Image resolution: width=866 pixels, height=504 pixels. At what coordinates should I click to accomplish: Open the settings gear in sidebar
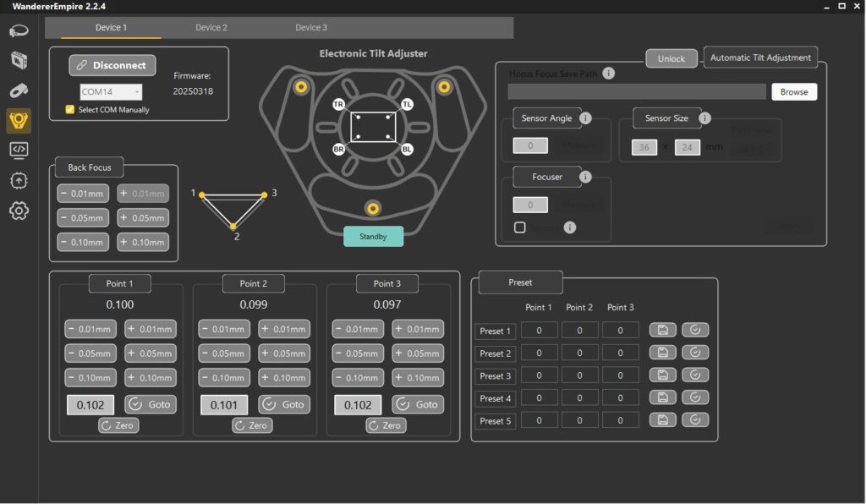pos(19,211)
